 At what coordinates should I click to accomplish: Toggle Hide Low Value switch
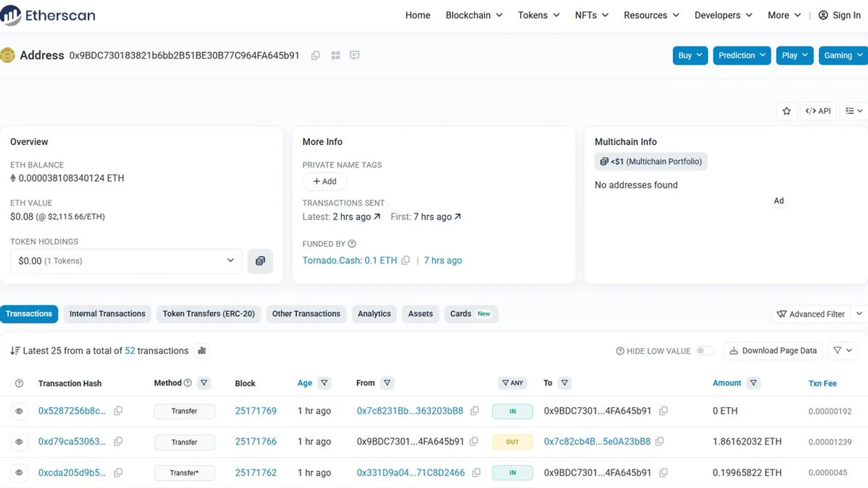pos(705,351)
